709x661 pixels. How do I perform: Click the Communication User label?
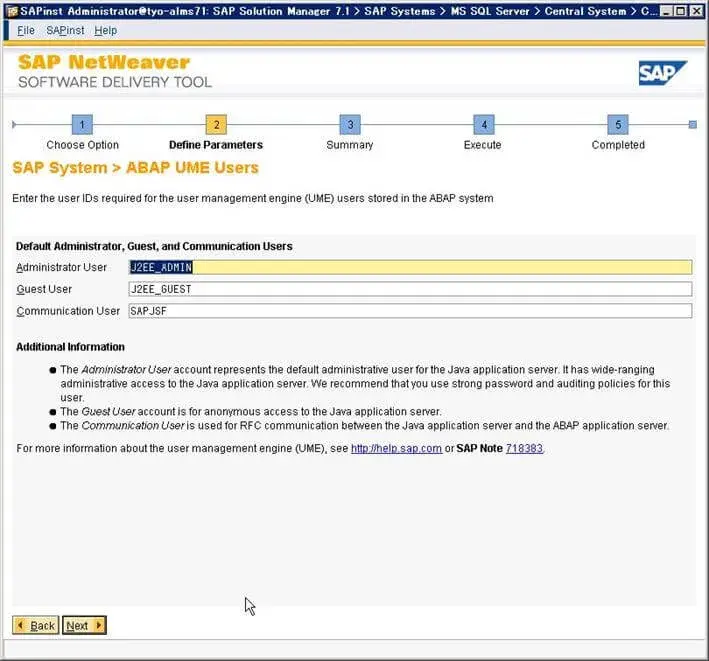[68, 311]
